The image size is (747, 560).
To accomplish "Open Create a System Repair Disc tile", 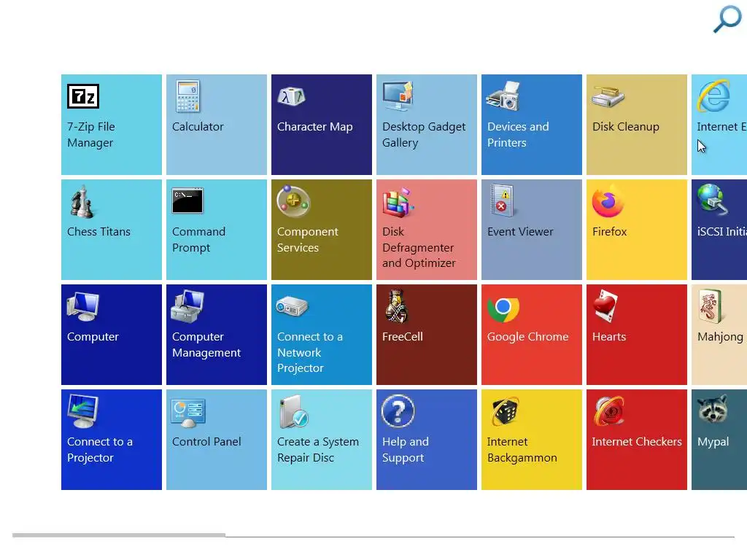I will tap(322, 440).
